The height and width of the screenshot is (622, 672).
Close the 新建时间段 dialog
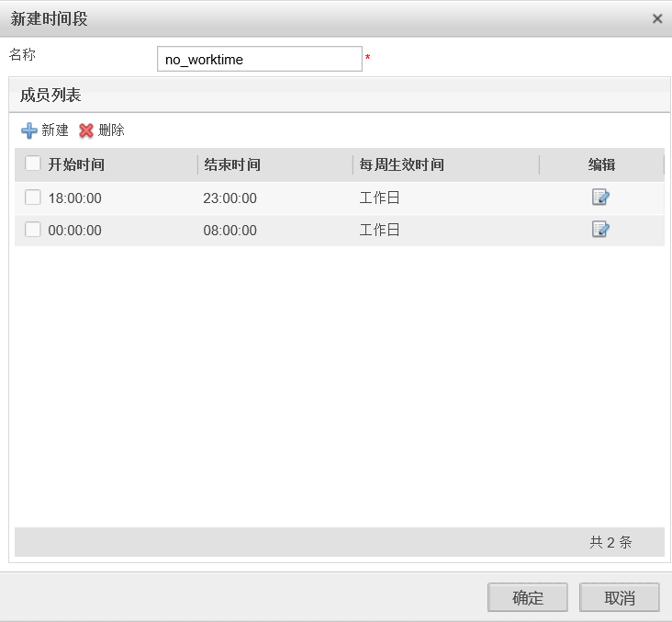[657, 18]
